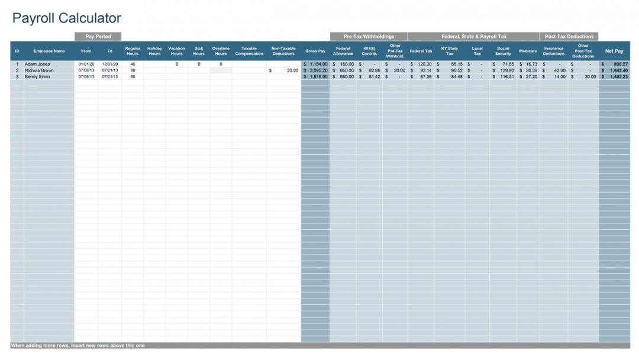The image size is (639, 364).
Task: Click the Gross Pay column header
Action: coord(315,51)
